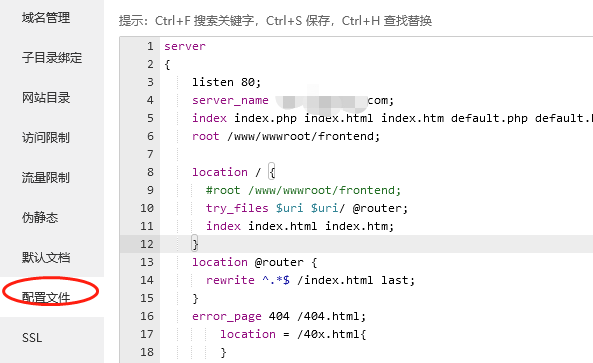Switch to 子目录绑定 tab
This screenshot has width=593, height=363.
pyautogui.click(x=52, y=58)
